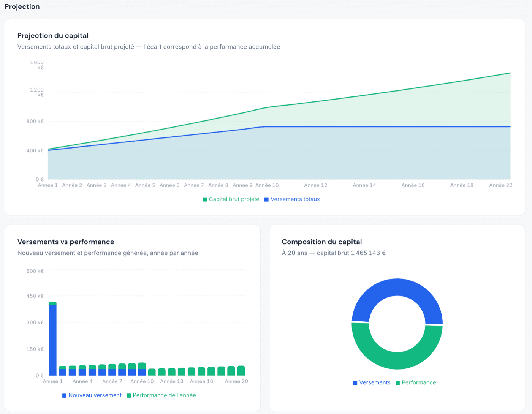Click the bar above the Année 4 label
The width and height of the screenshot is (532, 414).
[82, 370]
